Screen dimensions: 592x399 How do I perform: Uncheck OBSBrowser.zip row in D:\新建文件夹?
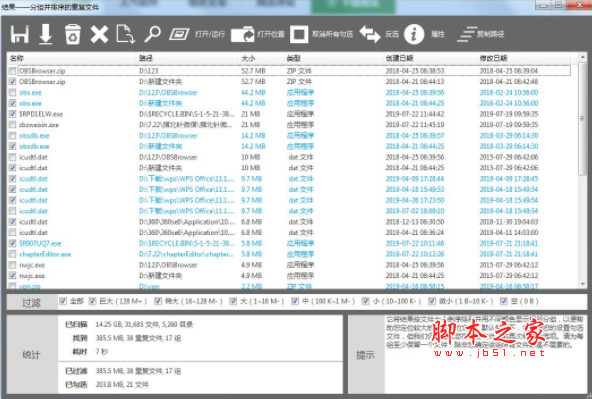tap(12, 82)
